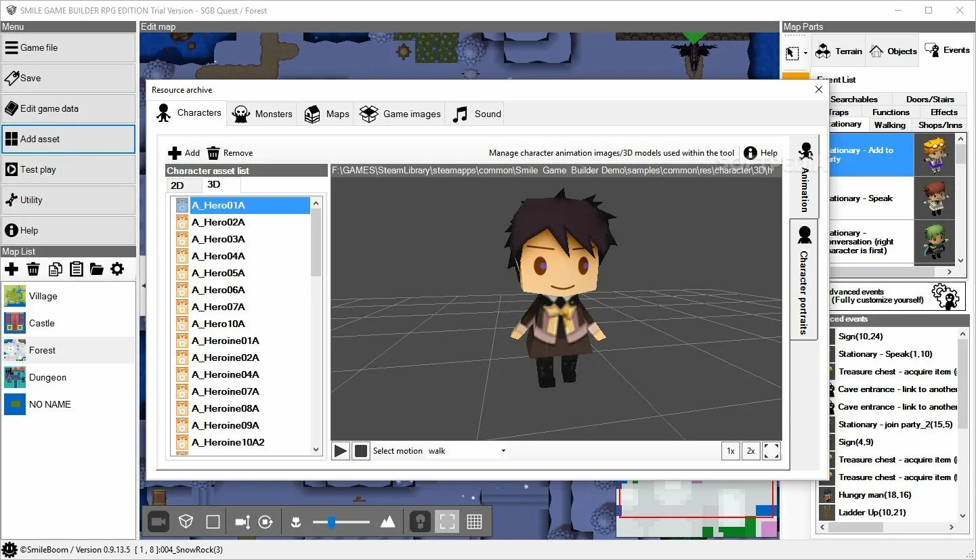This screenshot has height=560, width=976.
Task: Paste map using clipboard icon in Map List
Action: 76,270
